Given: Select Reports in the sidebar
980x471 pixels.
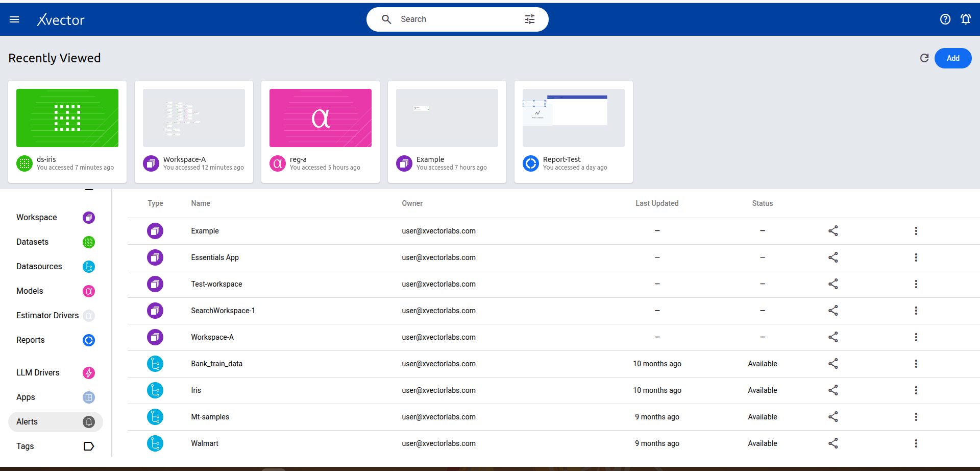Looking at the screenshot, I should [x=56, y=340].
